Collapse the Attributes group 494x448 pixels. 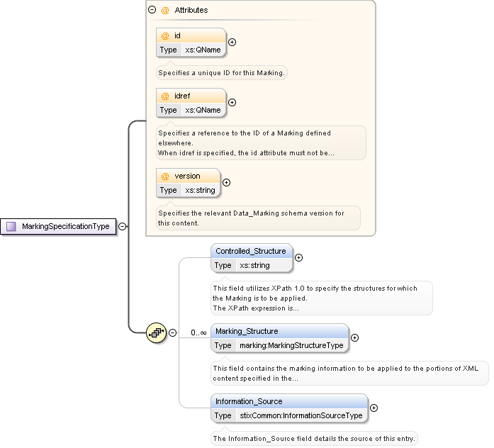pos(152,11)
